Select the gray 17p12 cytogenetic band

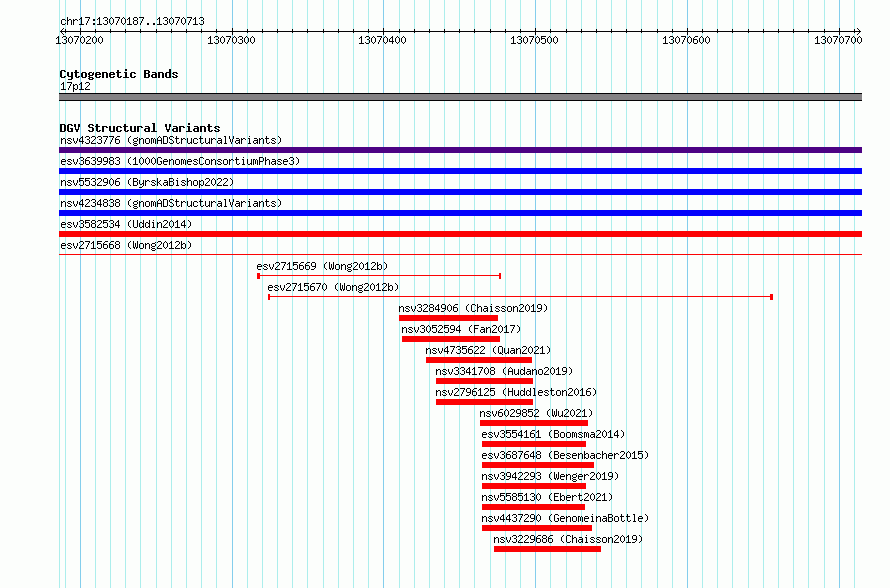(x=460, y=97)
